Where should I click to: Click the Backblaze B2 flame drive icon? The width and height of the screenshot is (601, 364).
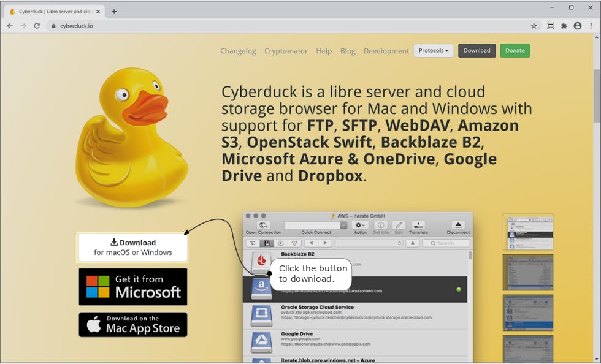[x=261, y=261]
